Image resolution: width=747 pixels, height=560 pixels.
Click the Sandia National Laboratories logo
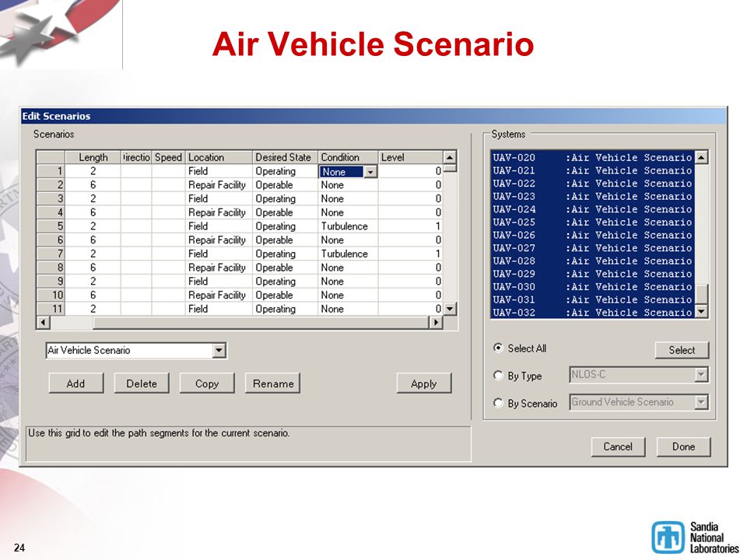pos(695,537)
